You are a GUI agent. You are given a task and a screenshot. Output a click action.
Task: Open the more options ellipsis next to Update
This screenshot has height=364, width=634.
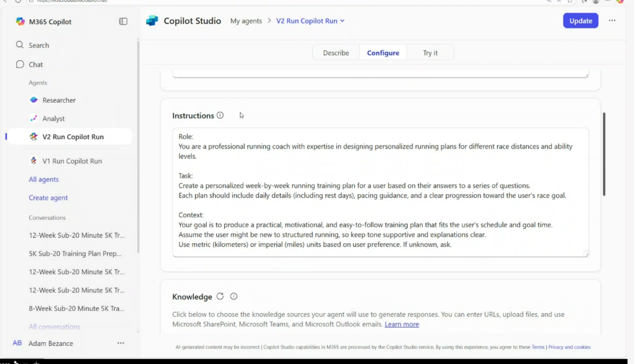(x=612, y=20)
